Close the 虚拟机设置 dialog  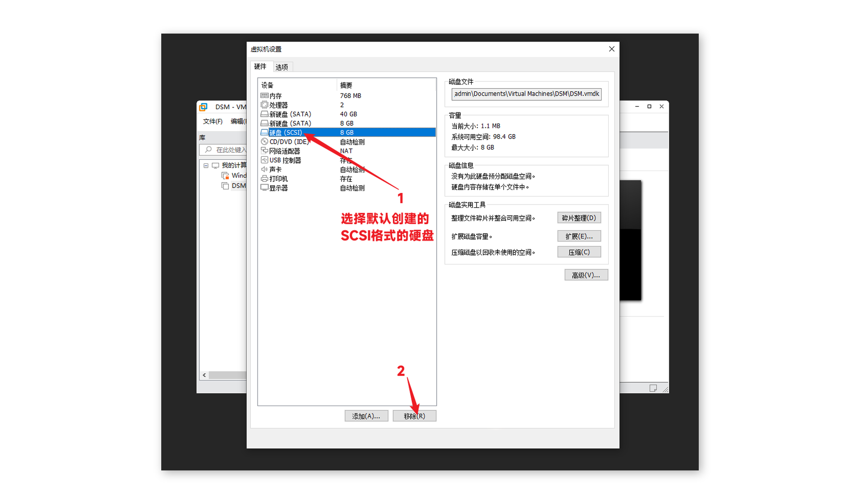[611, 49]
